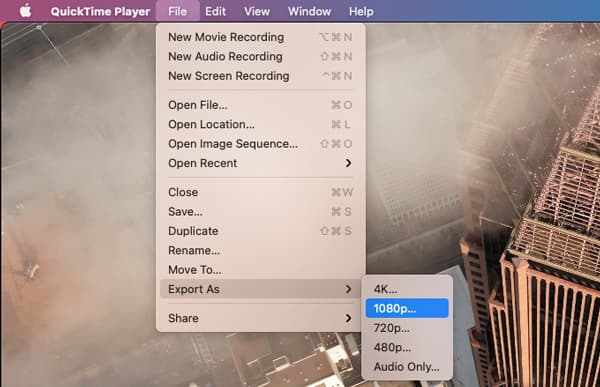This screenshot has width=600, height=387.
Task: Expand the Share submenu
Action: click(261, 318)
